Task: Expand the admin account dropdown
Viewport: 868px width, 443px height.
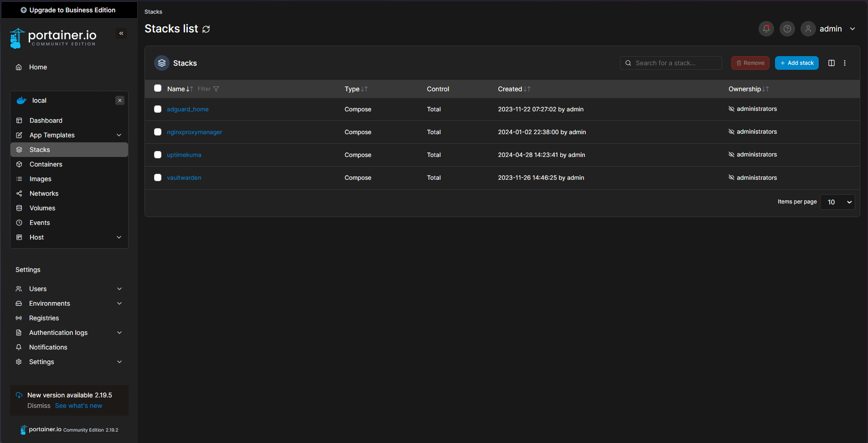Action: tap(852, 28)
